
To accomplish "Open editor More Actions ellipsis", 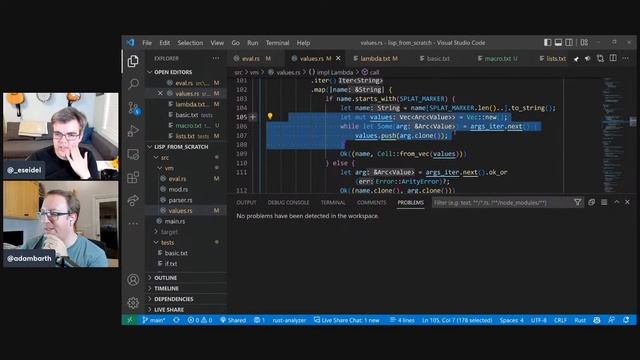I will 626,58.
